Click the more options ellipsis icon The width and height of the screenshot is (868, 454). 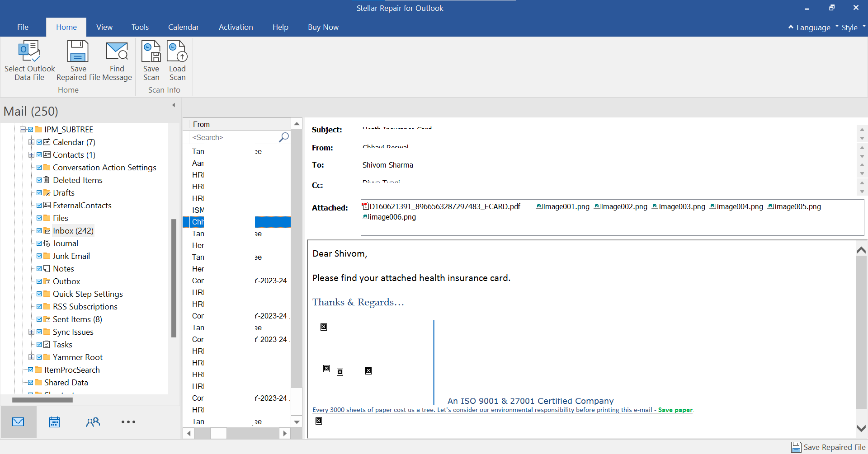click(x=128, y=421)
